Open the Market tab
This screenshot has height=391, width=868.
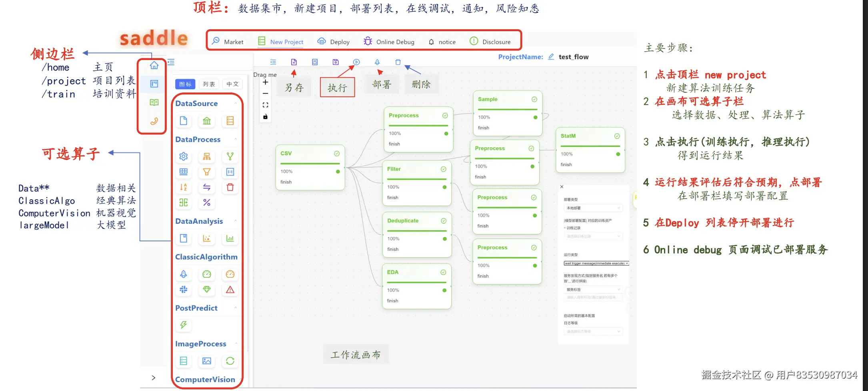click(x=228, y=42)
